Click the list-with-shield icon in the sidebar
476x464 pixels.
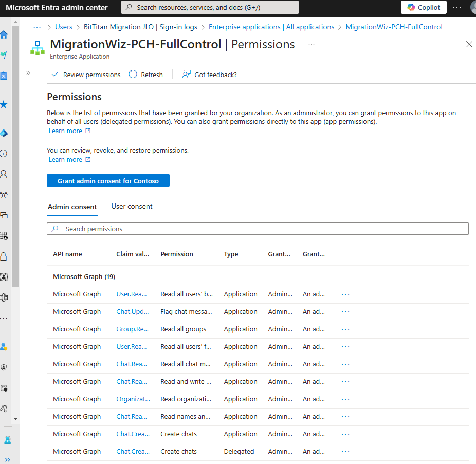tap(4, 388)
